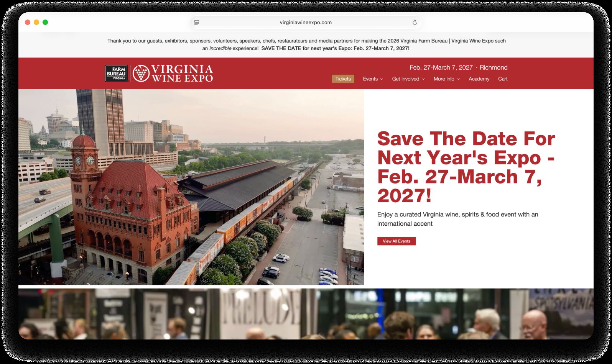Image resolution: width=612 pixels, height=364 pixels.
Task: Expand the Get Involved dropdown arrow
Action: 423,79
